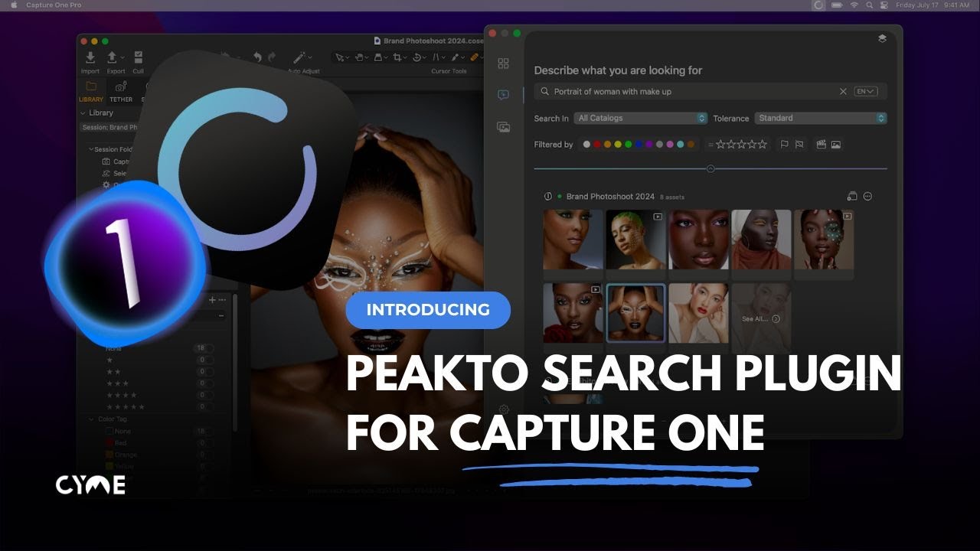Toggle the flagged filter flag icon
This screenshot has width=980, height=551.
coord(784,144)
